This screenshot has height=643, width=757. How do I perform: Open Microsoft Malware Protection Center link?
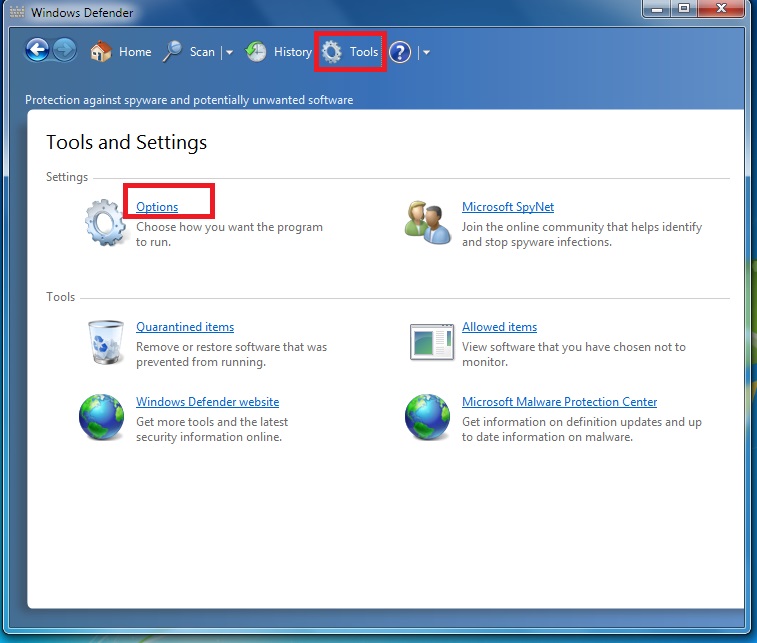pyautogui.click(x=560, y=402)
